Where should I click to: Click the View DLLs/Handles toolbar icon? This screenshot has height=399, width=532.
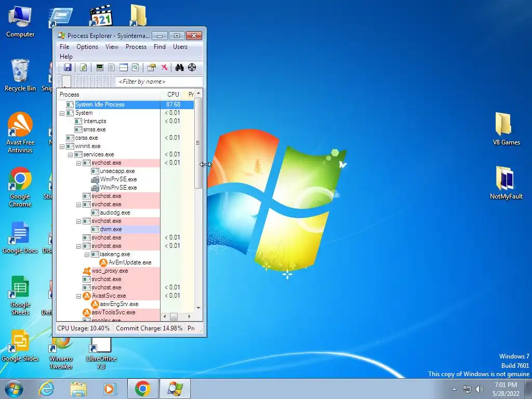coord(136,67)
